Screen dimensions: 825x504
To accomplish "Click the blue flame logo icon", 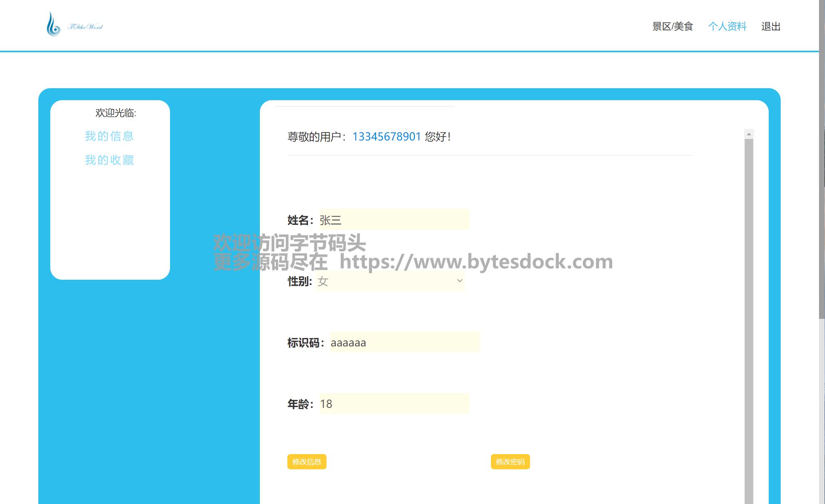I will click(53, 25).
